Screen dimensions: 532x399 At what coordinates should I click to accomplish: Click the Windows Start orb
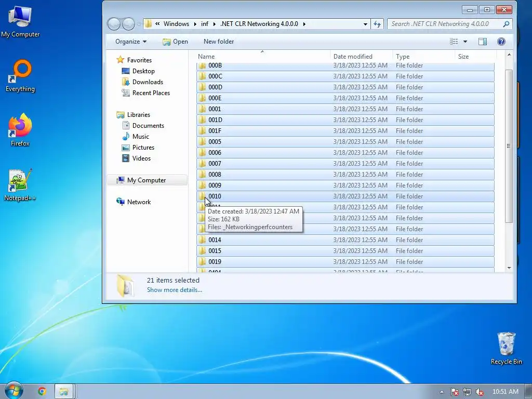pos(14,391)
